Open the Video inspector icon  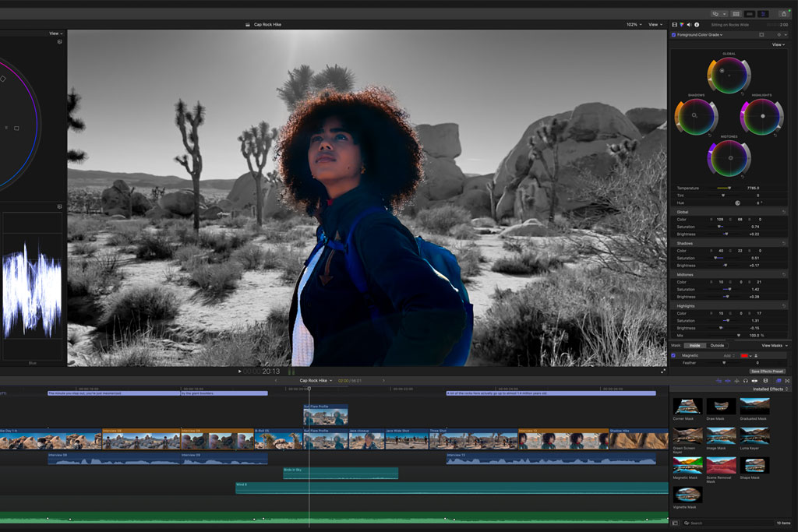coord(675,24)
